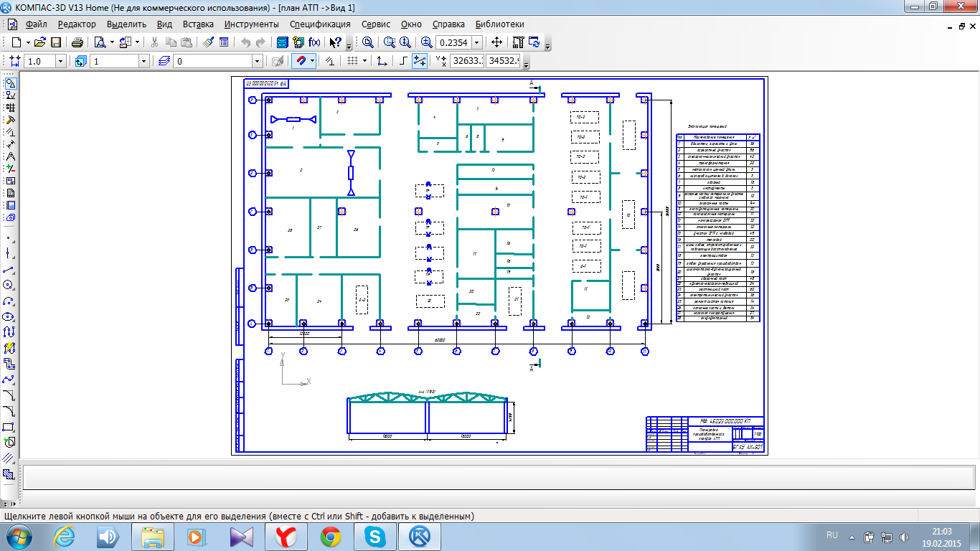Expand dropdown arrow beside New document icon

coord(27,42)
